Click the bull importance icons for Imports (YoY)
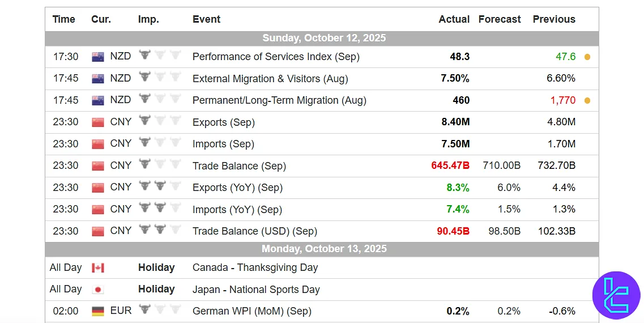This screenshot has width=644, height=323. [160, 209]
